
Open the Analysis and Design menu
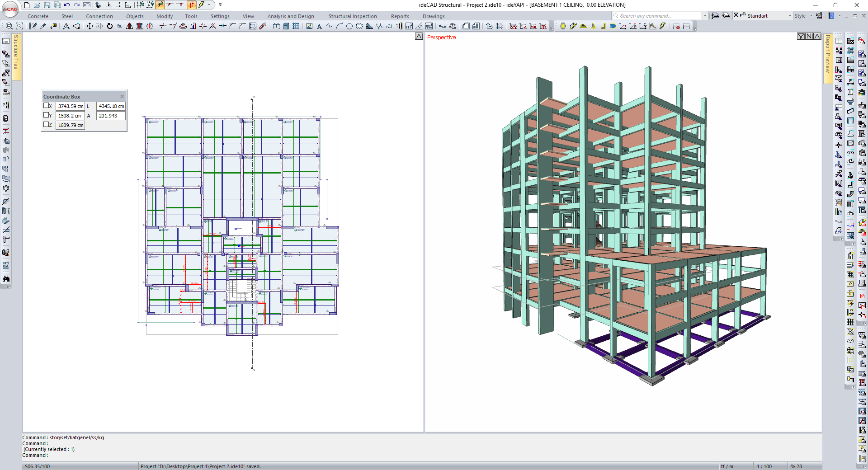coord(290,16)
